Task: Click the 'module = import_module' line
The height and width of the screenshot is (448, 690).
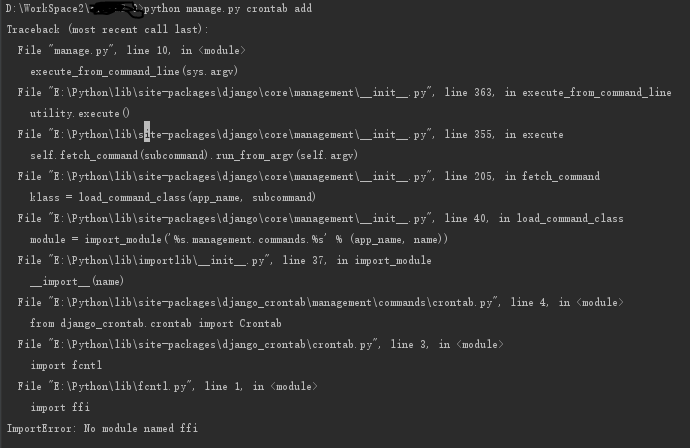Action: pyautogui.click(x=239, y=239)
